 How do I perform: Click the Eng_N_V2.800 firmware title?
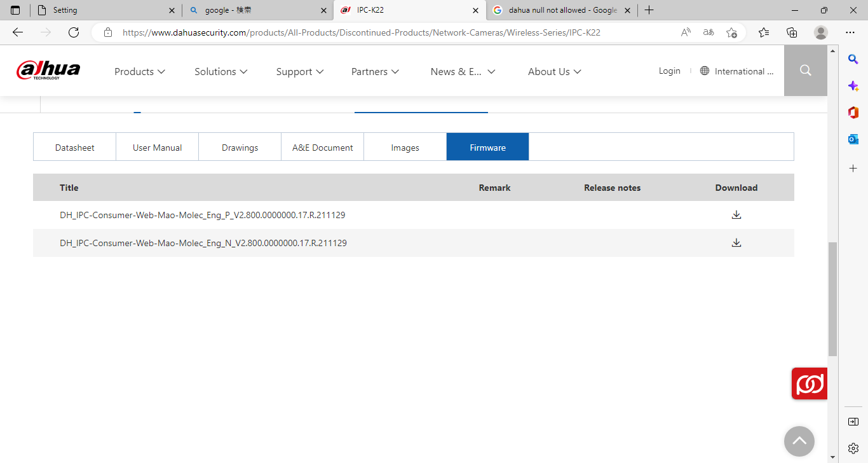point(203,243)
